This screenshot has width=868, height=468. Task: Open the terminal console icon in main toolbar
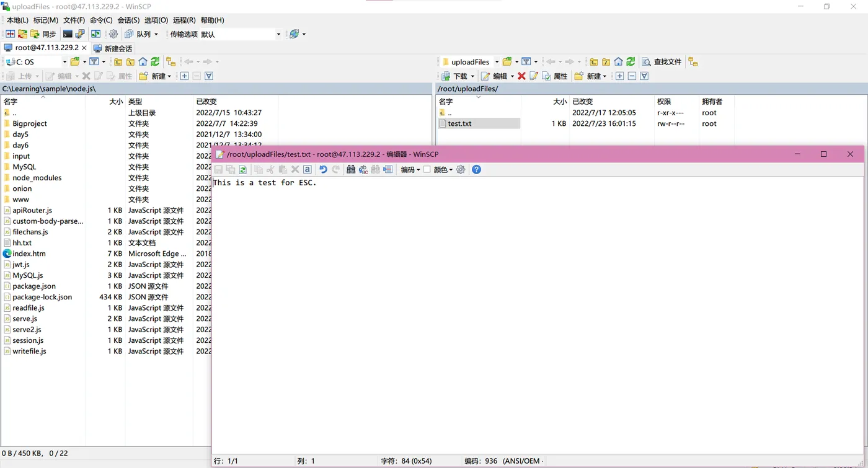68,34
